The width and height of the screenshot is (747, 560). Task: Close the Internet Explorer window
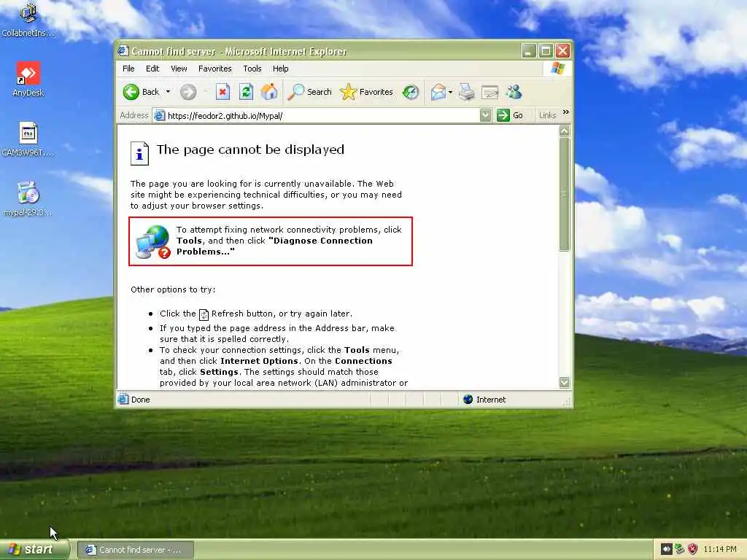pos(562,50)
